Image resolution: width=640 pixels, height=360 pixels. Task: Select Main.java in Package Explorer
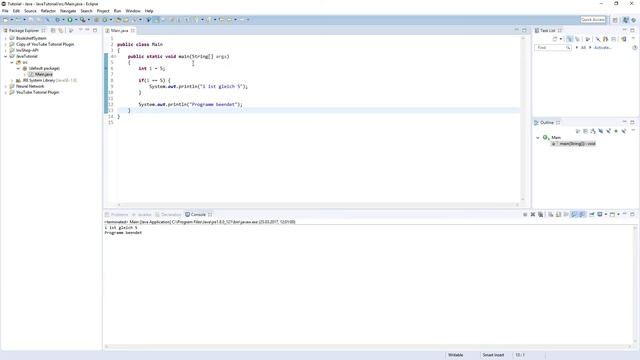[x=44, y=74]
